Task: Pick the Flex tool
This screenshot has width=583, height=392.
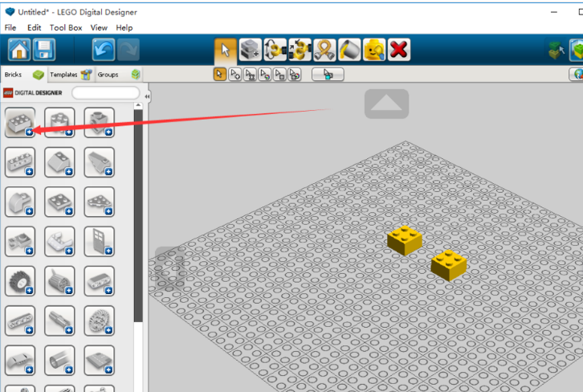Action: tap(324, 50)
